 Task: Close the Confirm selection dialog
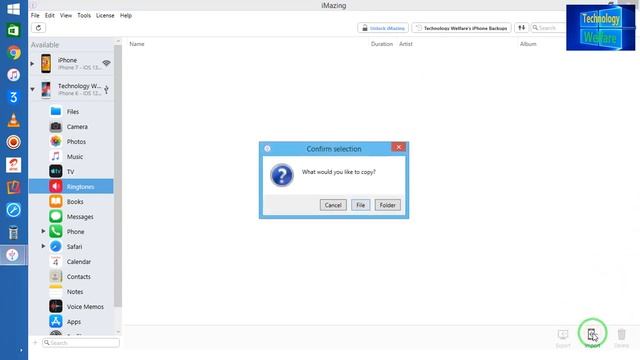(398, 147)
